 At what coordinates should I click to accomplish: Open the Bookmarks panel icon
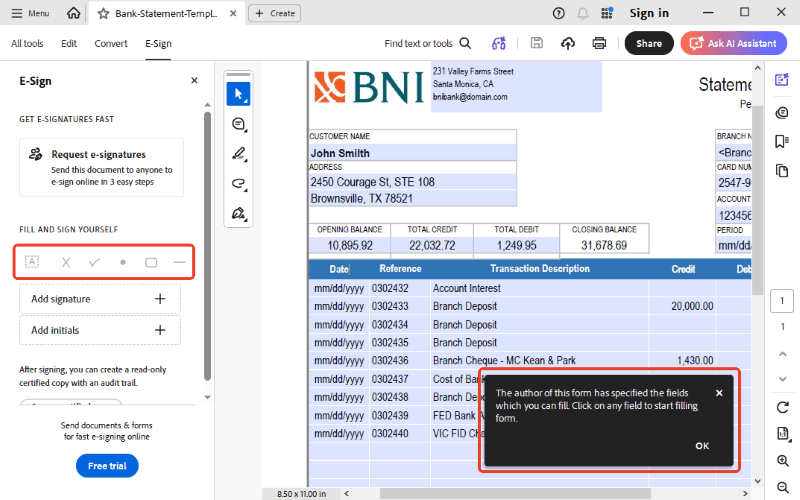coord(782,141)
